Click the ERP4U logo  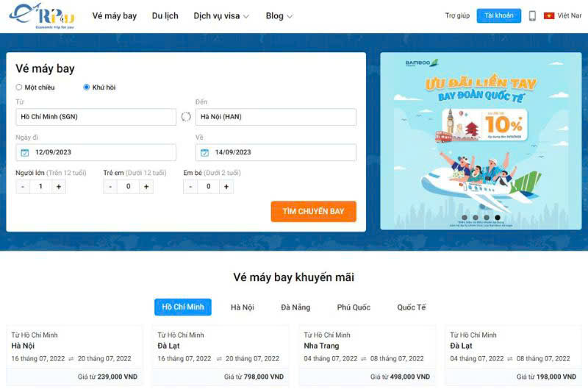[x=42, y=16]
